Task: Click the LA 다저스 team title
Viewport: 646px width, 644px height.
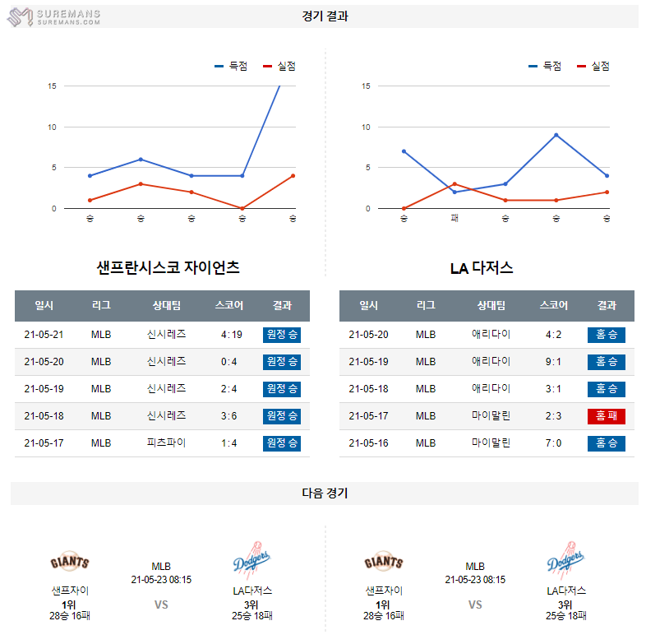Action: pos(482,267)
